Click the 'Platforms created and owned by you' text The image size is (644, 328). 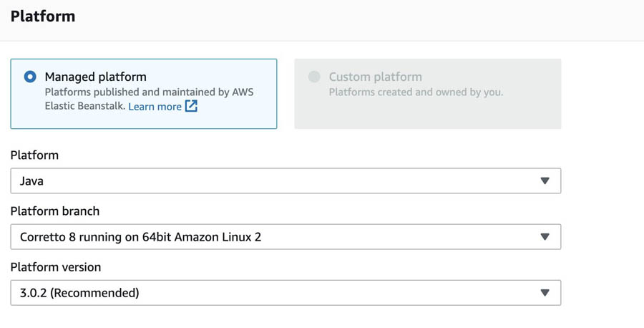click(x=416, y=92)
